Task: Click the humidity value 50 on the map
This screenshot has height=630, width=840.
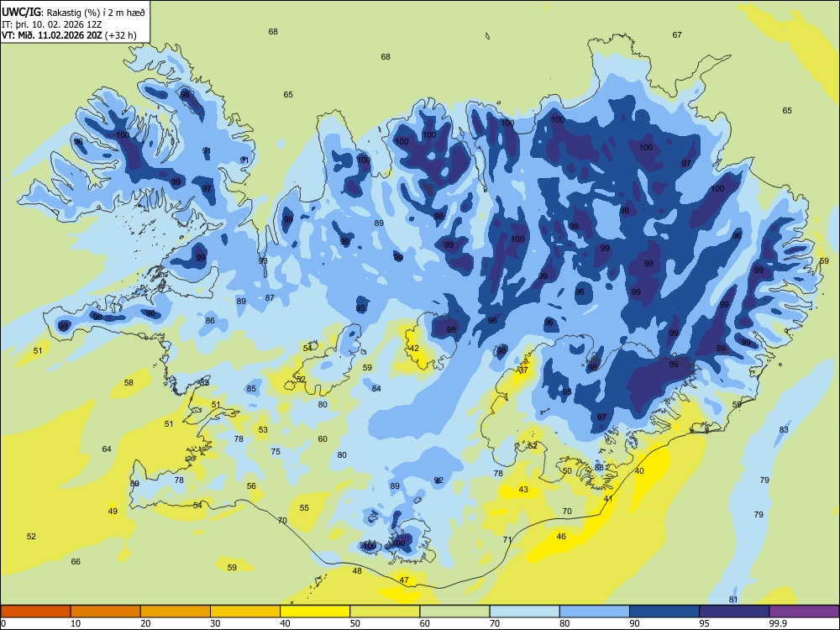Action: (567, 471)
